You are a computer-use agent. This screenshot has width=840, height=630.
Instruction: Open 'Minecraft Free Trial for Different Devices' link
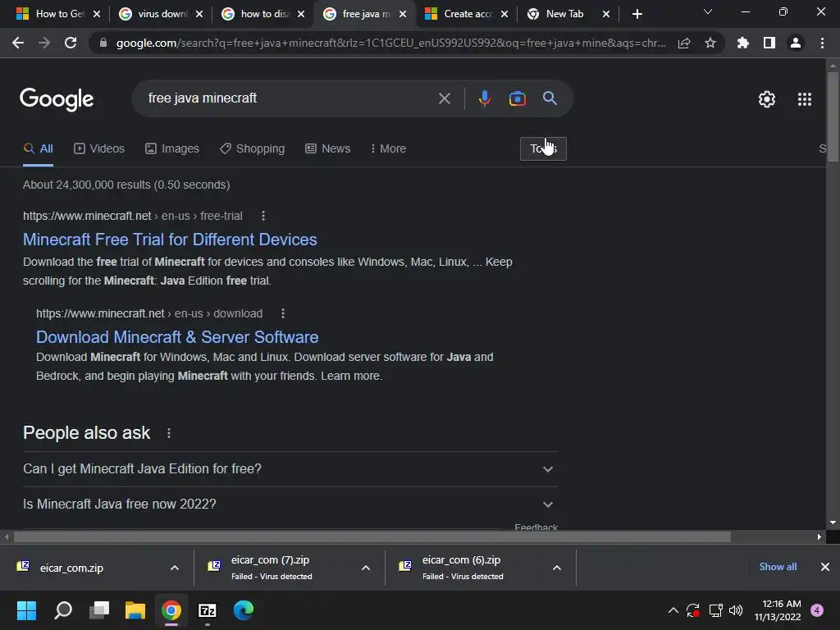[x=170, y=240]
